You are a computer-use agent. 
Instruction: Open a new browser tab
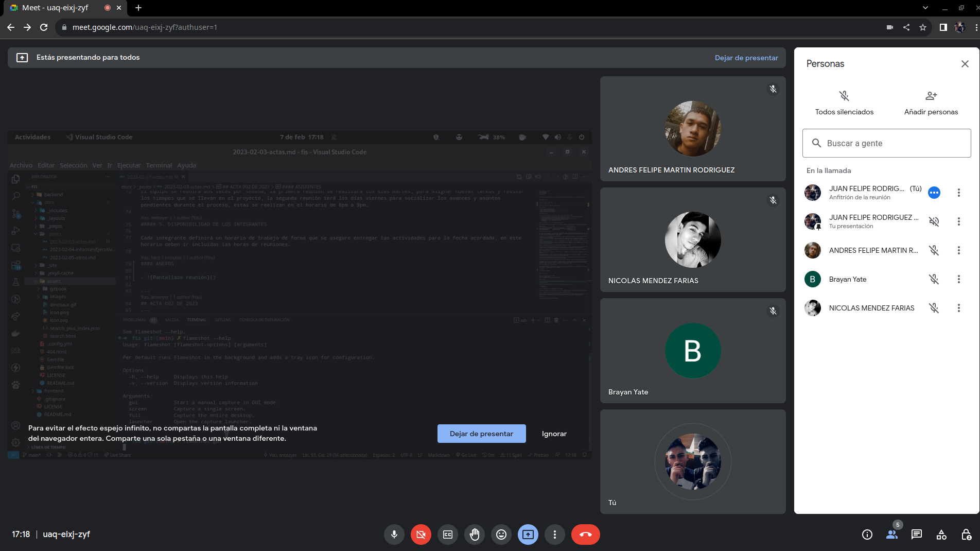(x=138, y=8)
